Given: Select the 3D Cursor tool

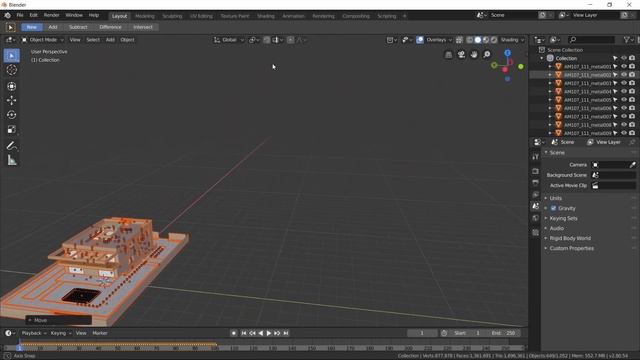Looking at the screenshot, I should (11, 70).
